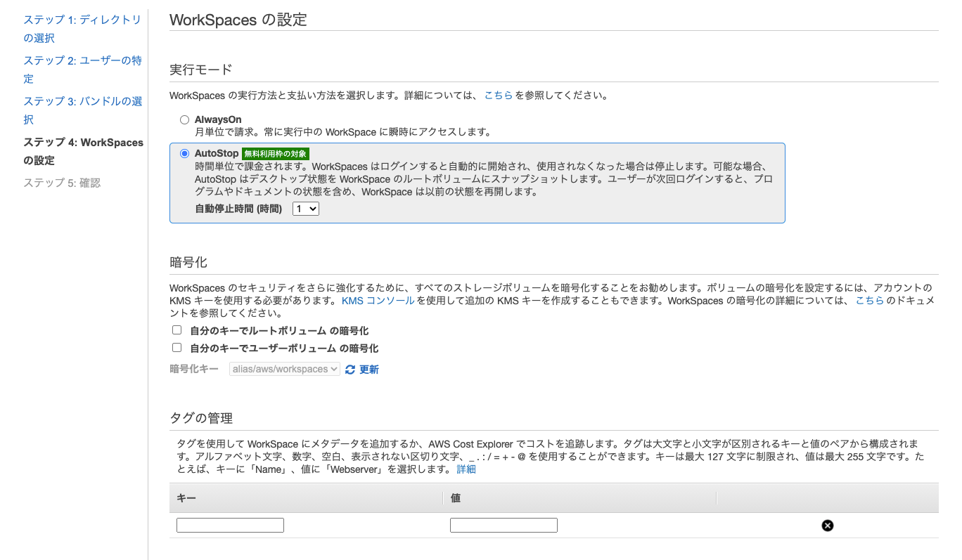Screen dimensions: 962x560
Task: Select the AutoStop running mode
Action: 185,154
